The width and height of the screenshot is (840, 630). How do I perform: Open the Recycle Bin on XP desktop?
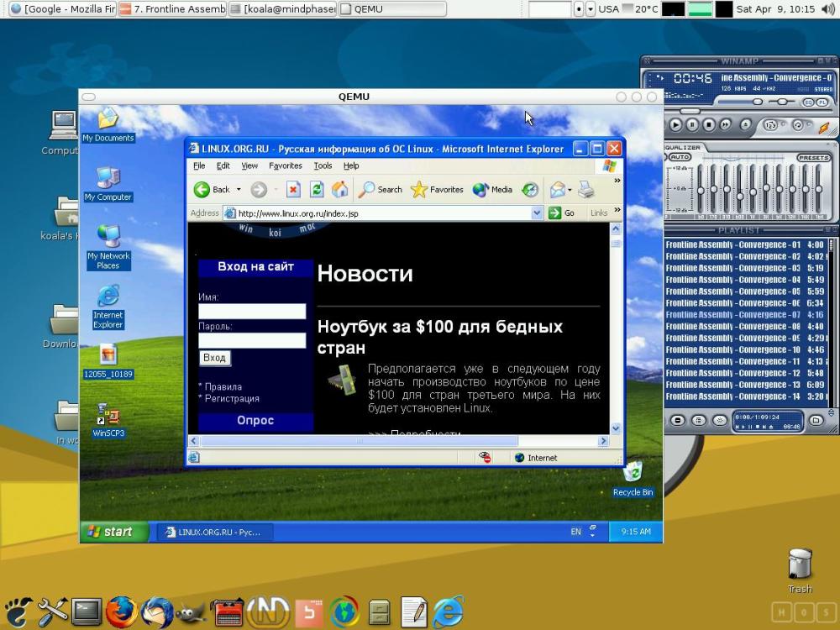[633, 479]
